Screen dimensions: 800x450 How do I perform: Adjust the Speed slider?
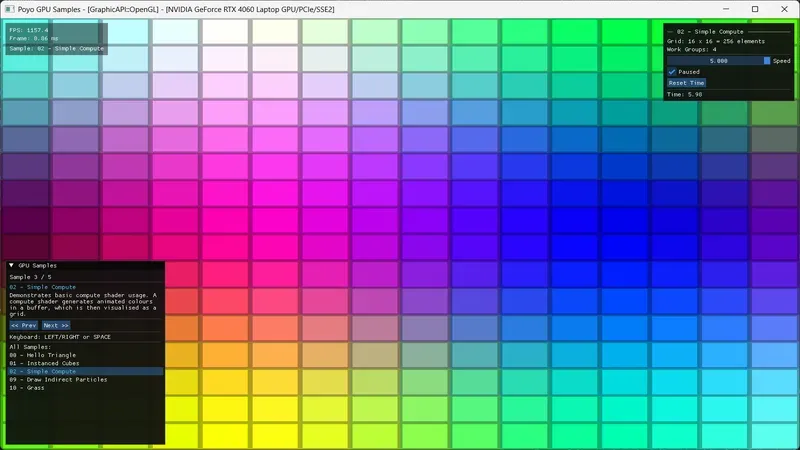718,61
